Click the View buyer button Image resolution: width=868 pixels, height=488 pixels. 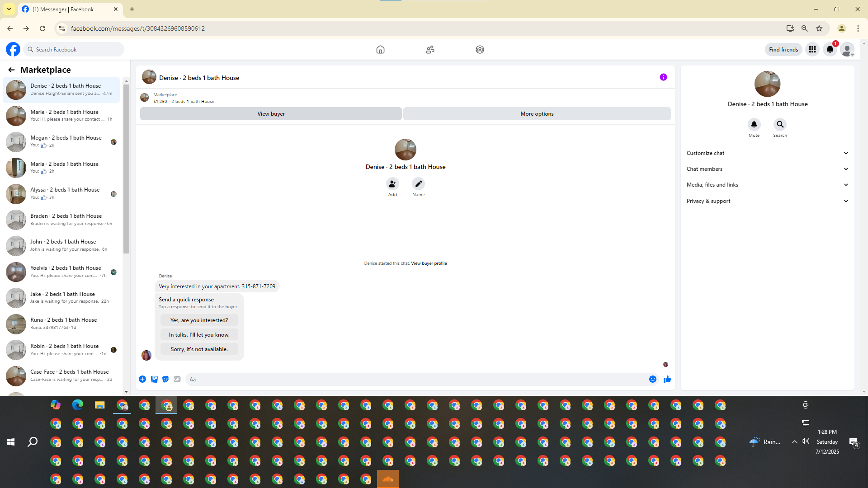(271, 114)
